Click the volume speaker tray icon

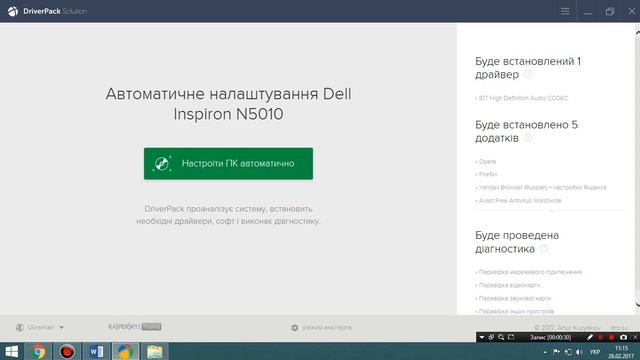point(579,352)
